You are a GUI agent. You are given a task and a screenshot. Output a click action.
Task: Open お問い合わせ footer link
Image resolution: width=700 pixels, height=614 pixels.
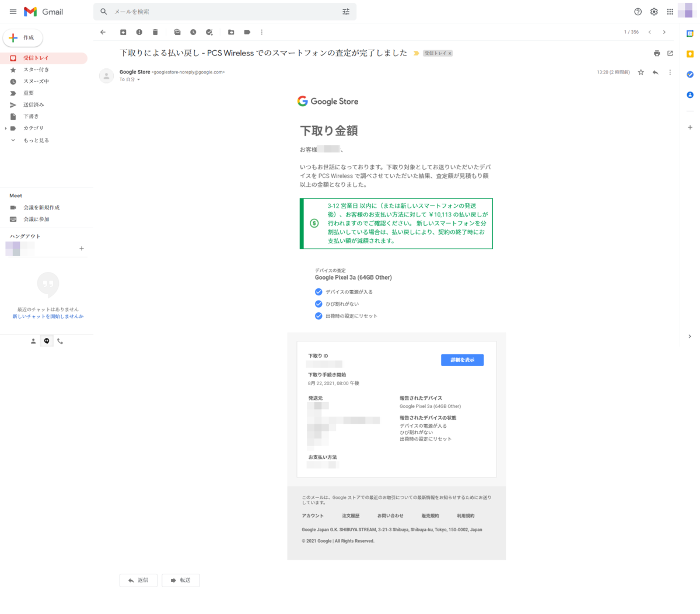390,516
